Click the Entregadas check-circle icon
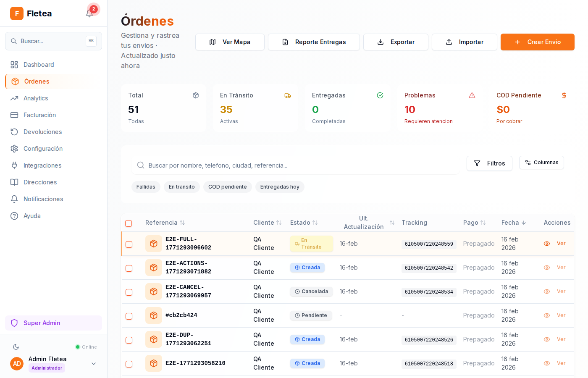588x378 pixels. [380, 95]
